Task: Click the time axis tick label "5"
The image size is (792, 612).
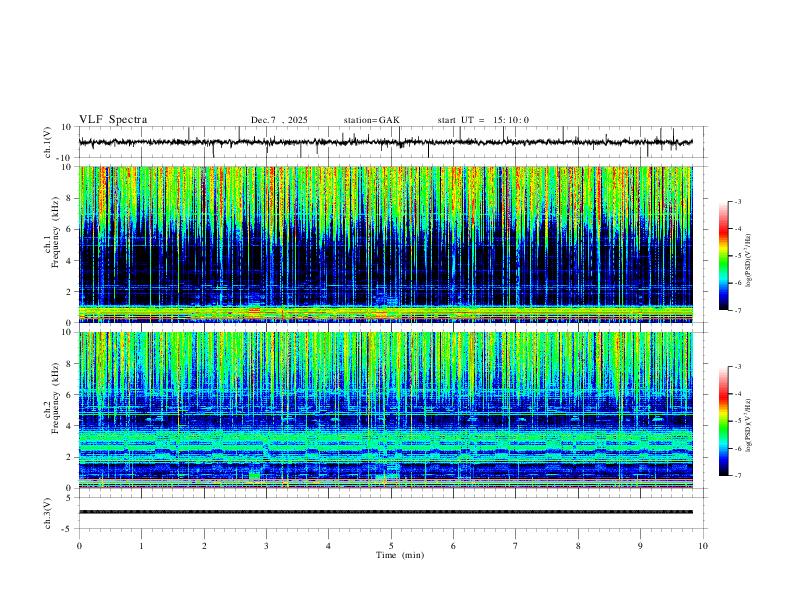Action: (x=391, y=546)
